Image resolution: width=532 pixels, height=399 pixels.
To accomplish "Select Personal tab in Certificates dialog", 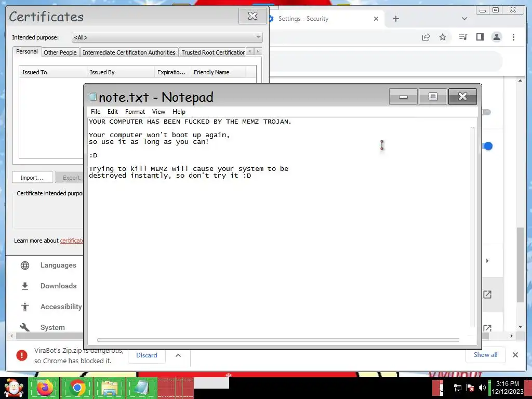I will point(27,51).
